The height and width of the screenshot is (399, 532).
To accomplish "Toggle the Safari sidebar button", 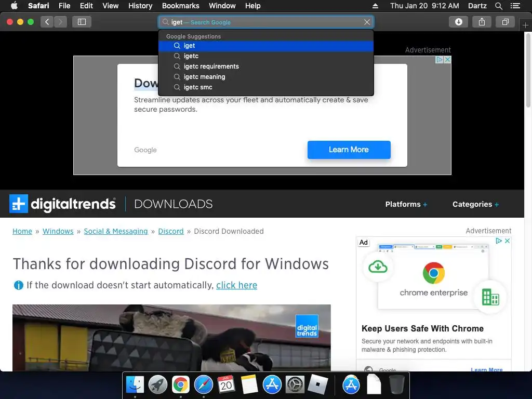I will [82, 22].
